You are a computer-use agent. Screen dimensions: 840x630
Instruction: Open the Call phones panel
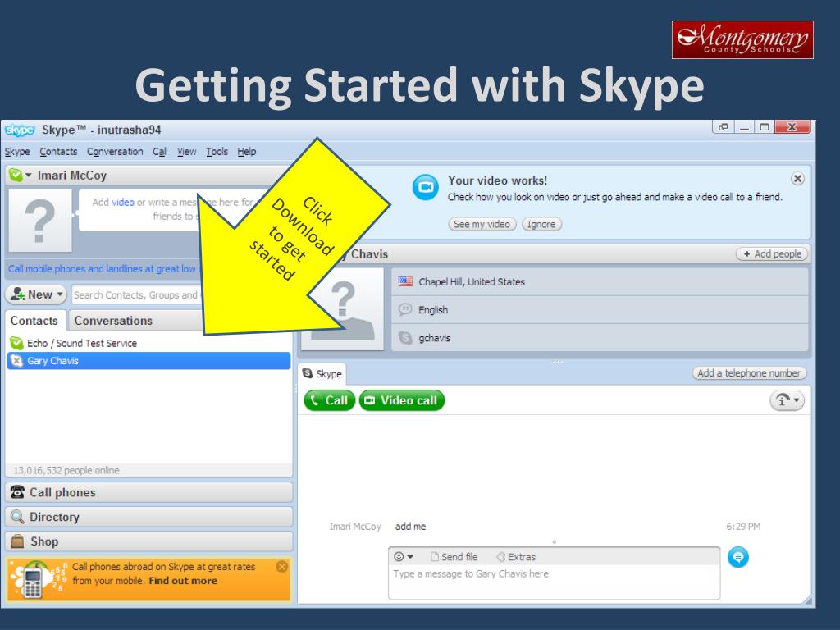[x=148, y=492]
